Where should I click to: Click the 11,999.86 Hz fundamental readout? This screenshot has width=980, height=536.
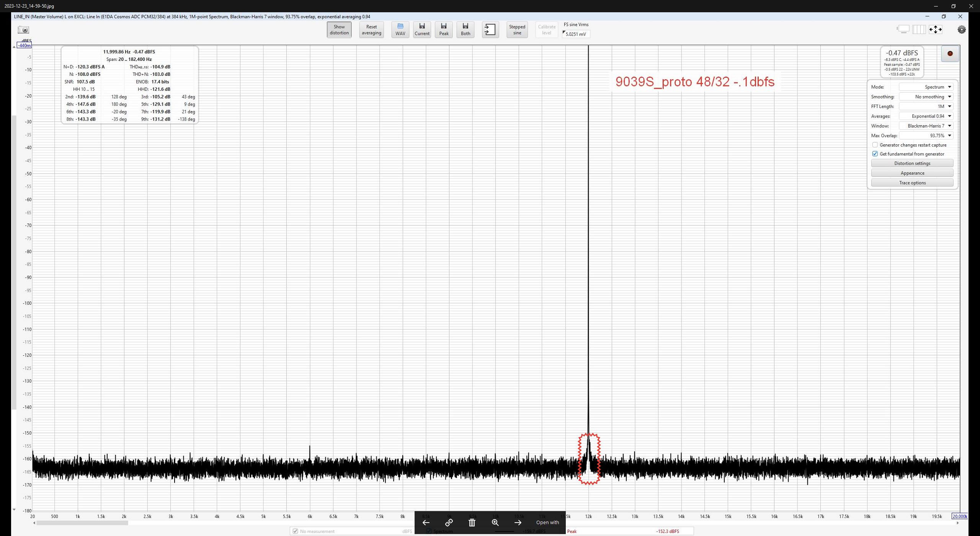[x=116, y=52]
